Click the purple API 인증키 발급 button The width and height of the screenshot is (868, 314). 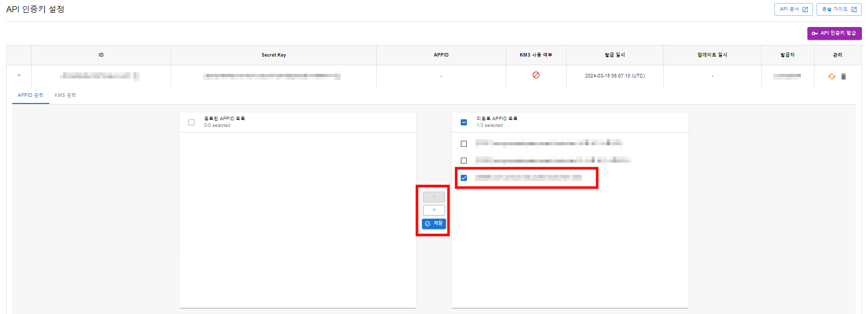(x=834, y=33)
